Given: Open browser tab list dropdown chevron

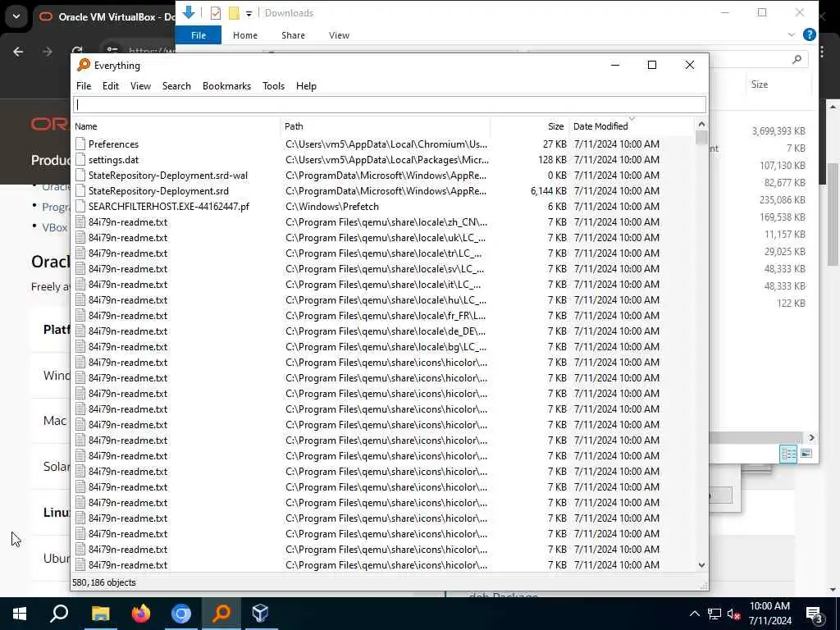Looking at the screenshot, I should (16, 16).
